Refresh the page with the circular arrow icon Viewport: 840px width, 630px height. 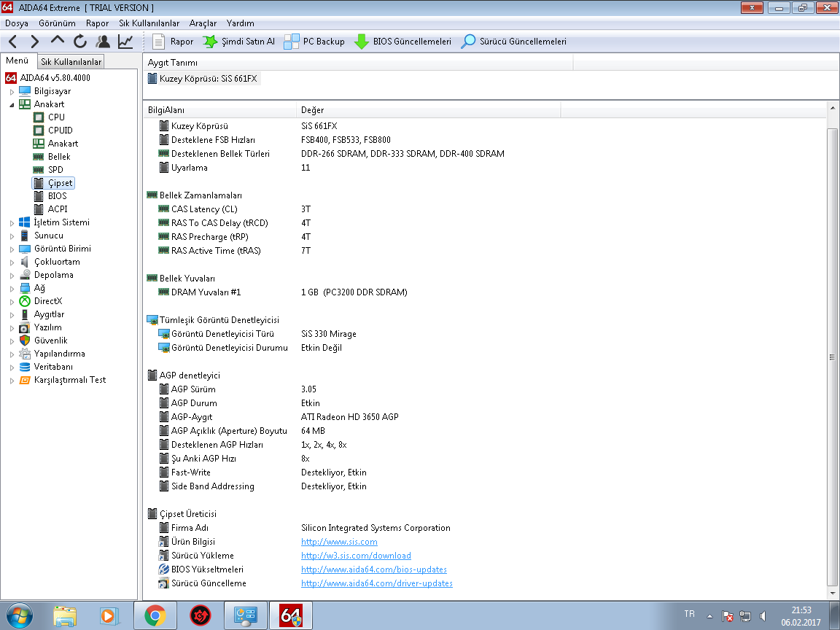pos(80,42)
